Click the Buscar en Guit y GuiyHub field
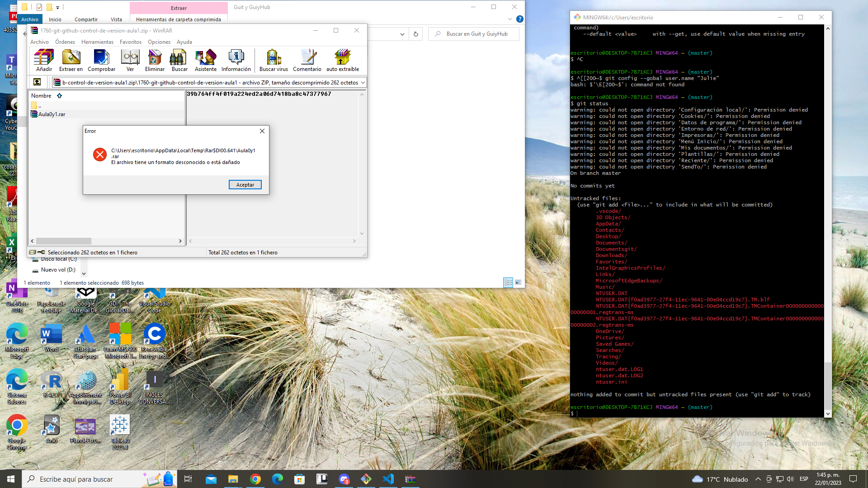868x488 pixels. 473,34
